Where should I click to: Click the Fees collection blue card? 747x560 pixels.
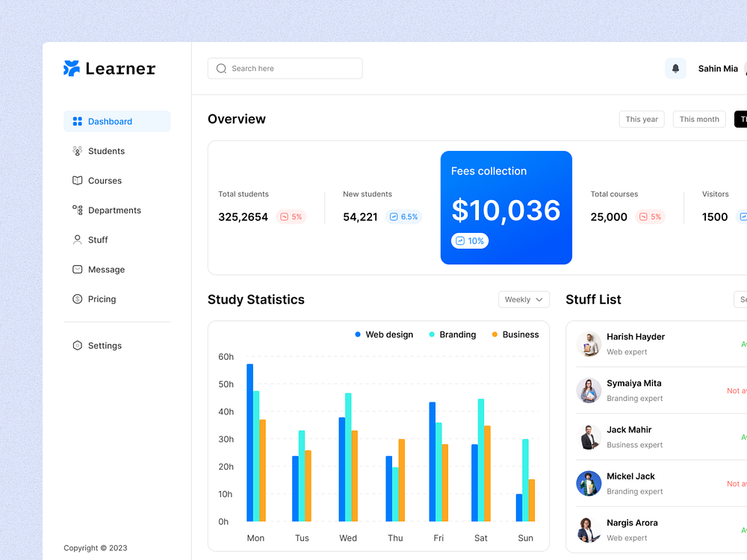coord(506,208)
